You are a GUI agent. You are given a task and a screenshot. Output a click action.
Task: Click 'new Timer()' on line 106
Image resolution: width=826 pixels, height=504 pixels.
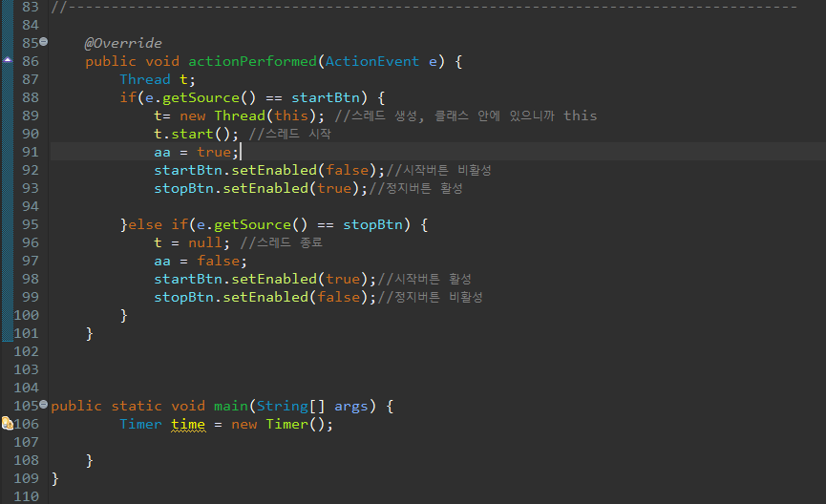tap(278, 425)
